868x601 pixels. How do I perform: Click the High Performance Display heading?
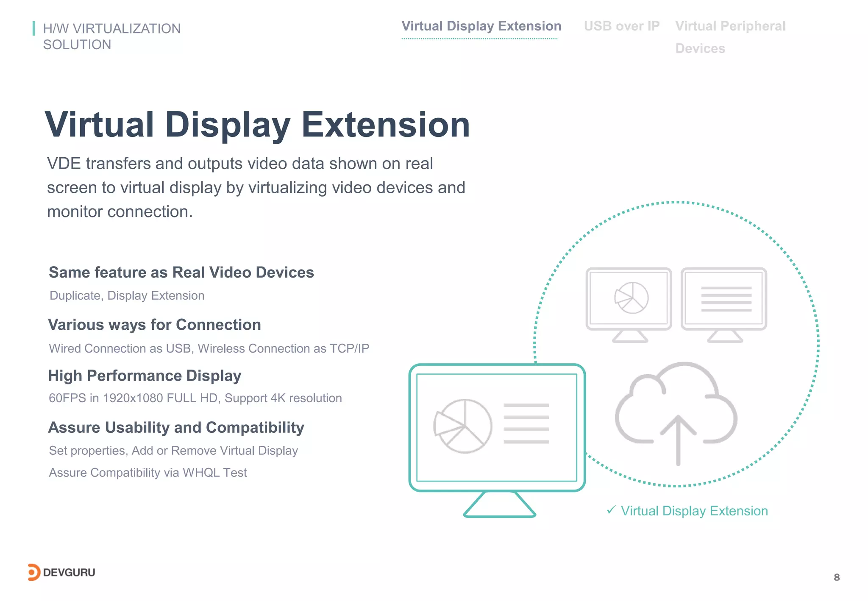click(145, 376)
